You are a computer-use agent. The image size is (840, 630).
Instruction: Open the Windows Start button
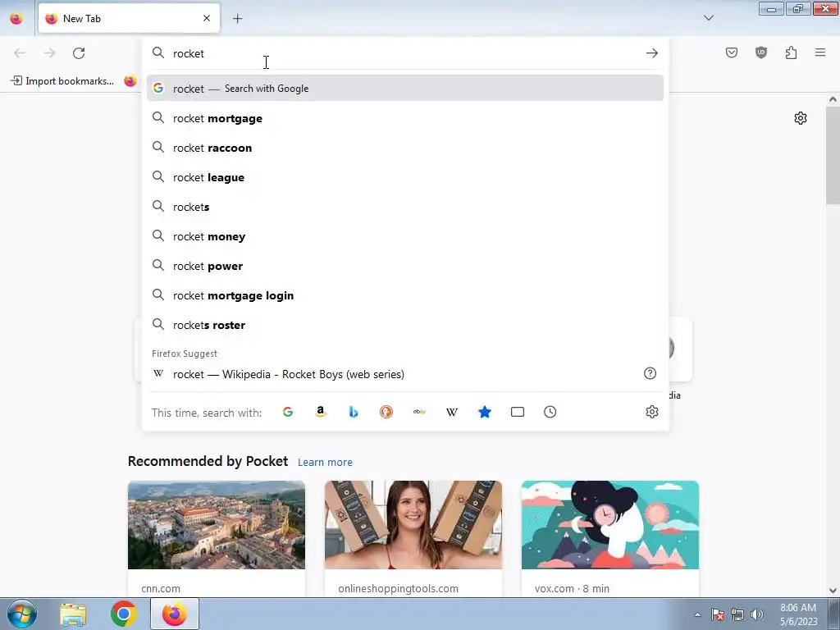[21, 614]
